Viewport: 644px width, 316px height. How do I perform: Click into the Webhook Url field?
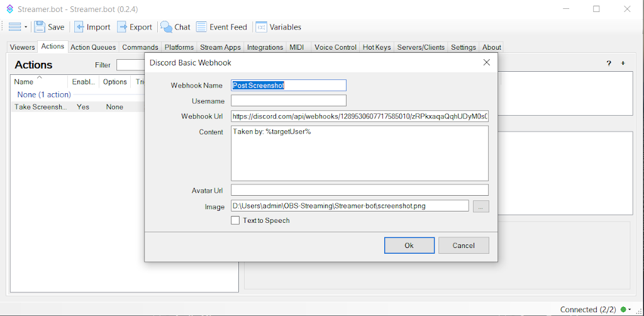point(359,116)
